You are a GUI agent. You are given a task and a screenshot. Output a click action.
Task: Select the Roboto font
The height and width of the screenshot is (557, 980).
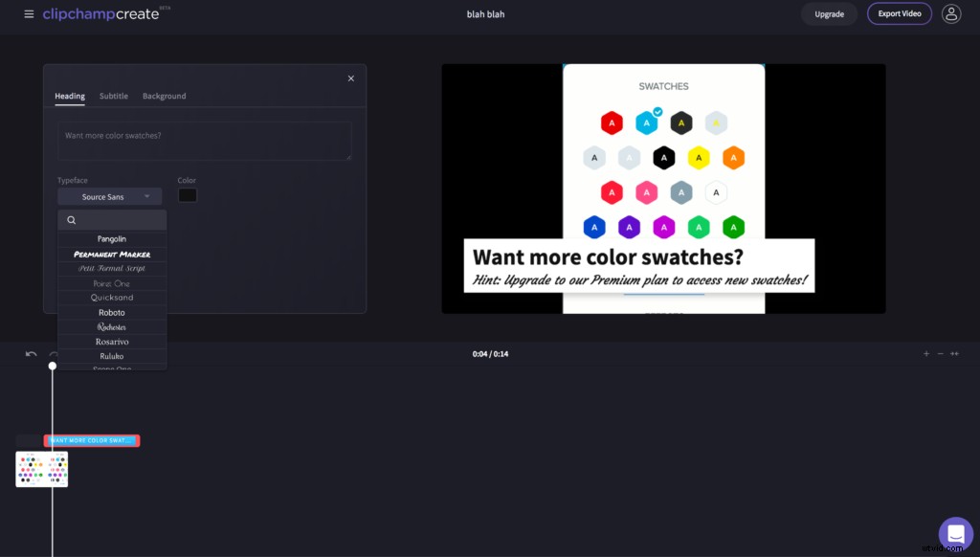111,311
